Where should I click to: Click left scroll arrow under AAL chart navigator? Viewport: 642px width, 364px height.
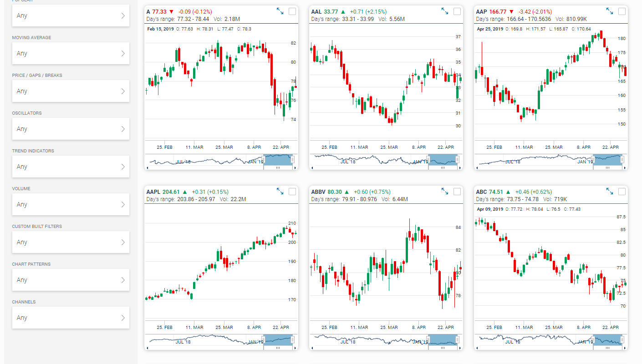click(312, 167)
